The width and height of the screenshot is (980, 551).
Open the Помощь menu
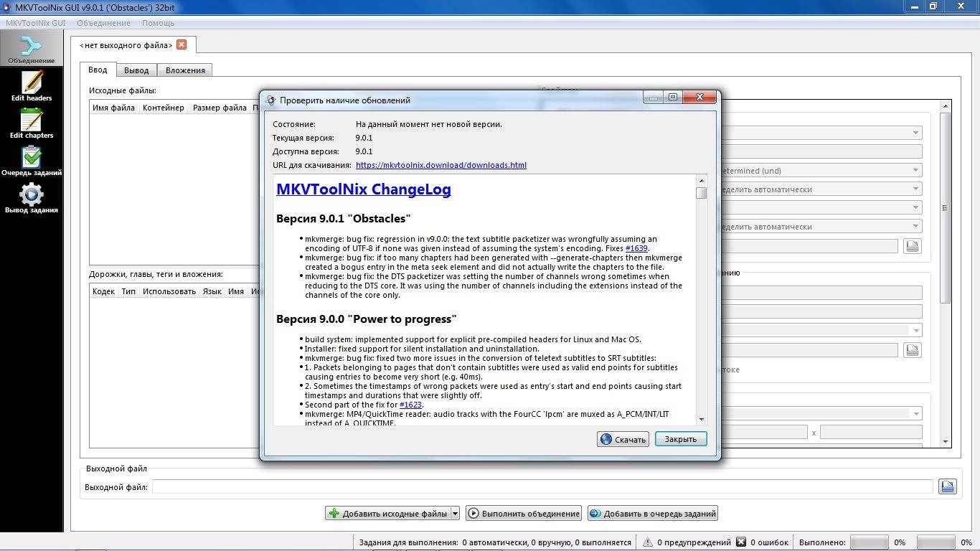point(158,23)
